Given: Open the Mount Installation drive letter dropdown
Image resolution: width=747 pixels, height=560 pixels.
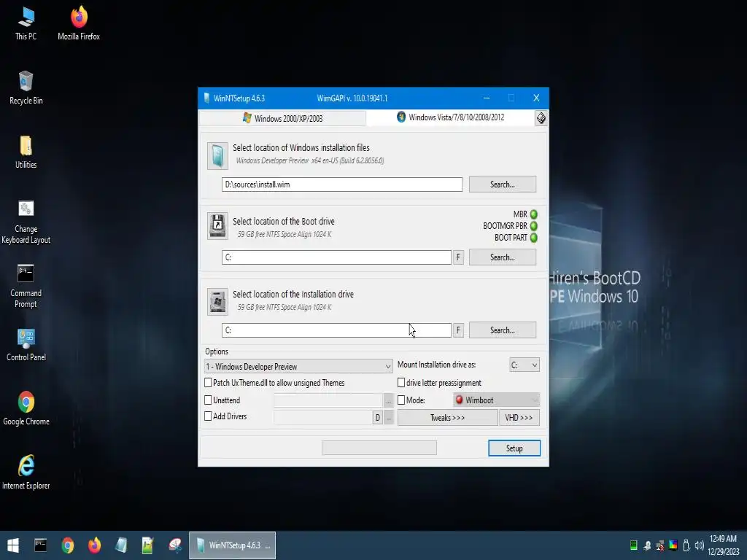Looking at the screenshot, I should point(524,365).
